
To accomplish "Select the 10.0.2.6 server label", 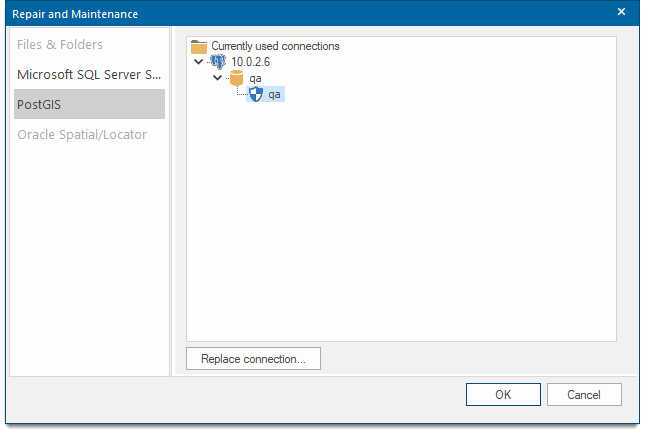I will [x=251, y=62].
